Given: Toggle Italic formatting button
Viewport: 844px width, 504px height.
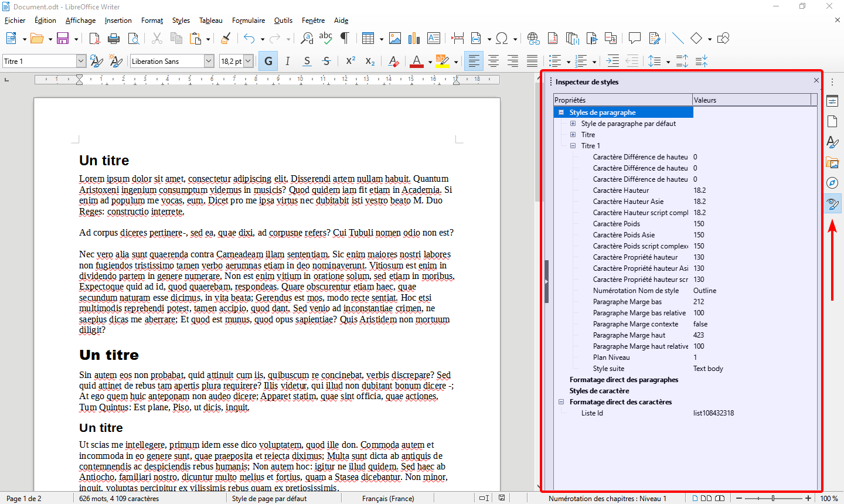Looking at the screenshot, I should pyautogui.click(x=287, y=61).
